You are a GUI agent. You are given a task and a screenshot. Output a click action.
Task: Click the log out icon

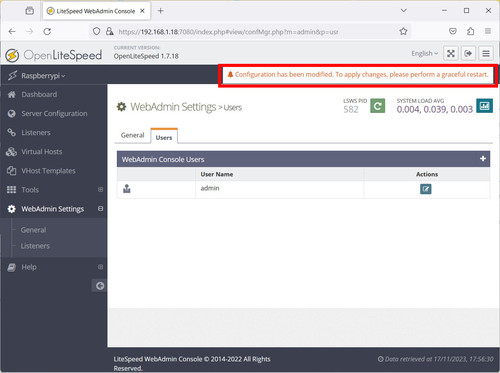[x=468, y=53]
